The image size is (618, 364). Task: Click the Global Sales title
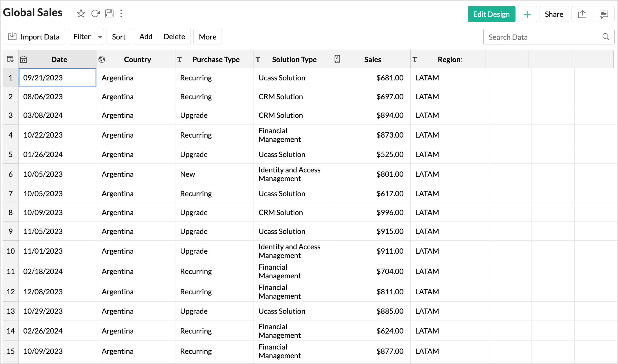33,12
